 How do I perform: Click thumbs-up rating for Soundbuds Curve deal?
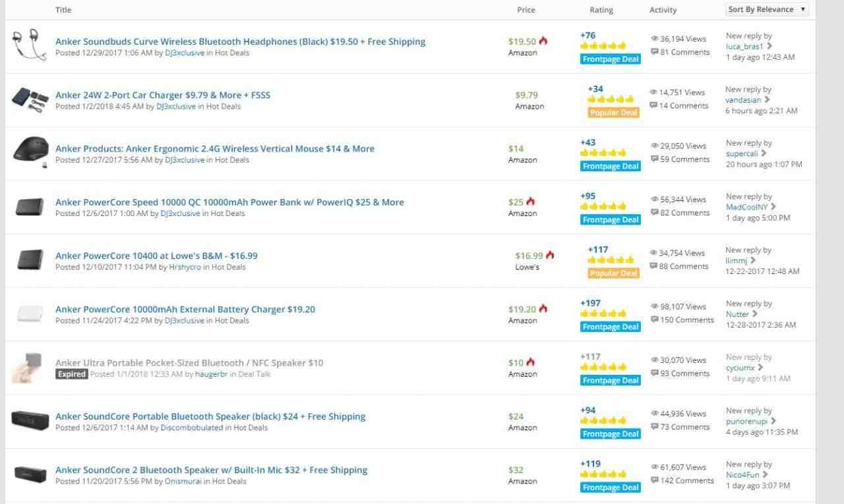tap(603, 46)
